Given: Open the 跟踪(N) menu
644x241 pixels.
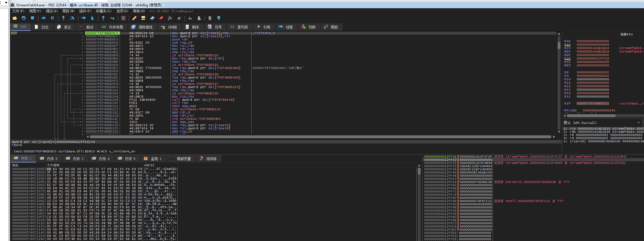Looking at the screenshot, I should click(68, 11).
